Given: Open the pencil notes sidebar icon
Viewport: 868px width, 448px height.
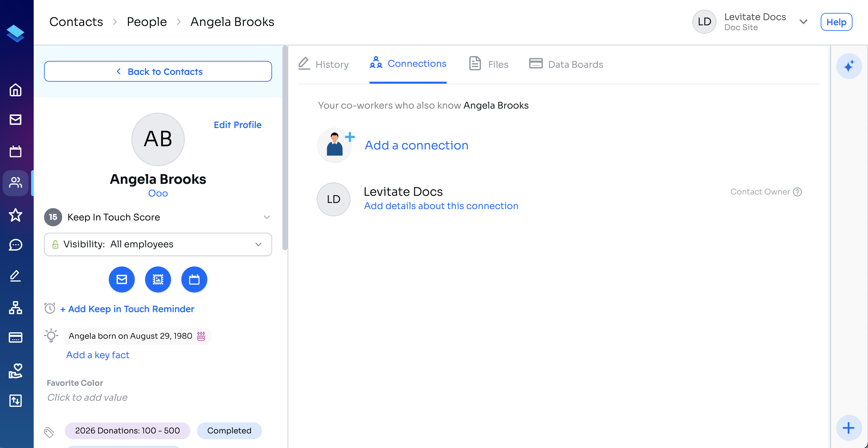Looking at the screenshot, I should (x=16, y=276).
